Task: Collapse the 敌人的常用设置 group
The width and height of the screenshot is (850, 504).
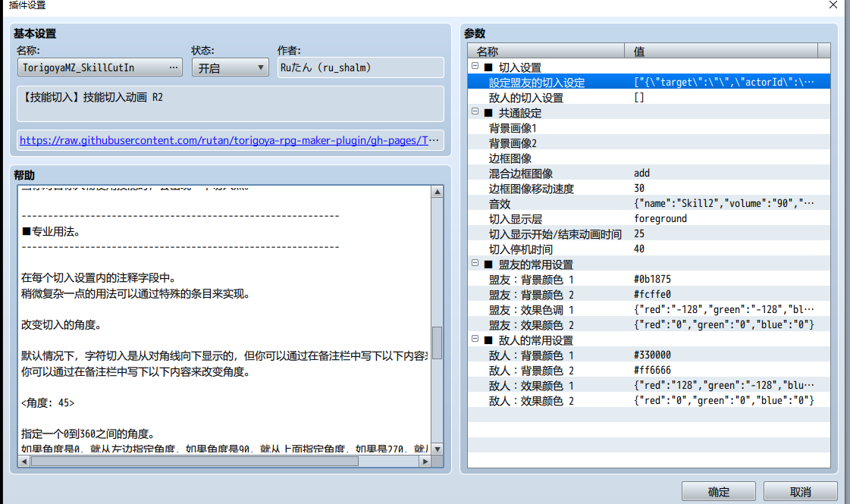Action: (x=475, y=340)
